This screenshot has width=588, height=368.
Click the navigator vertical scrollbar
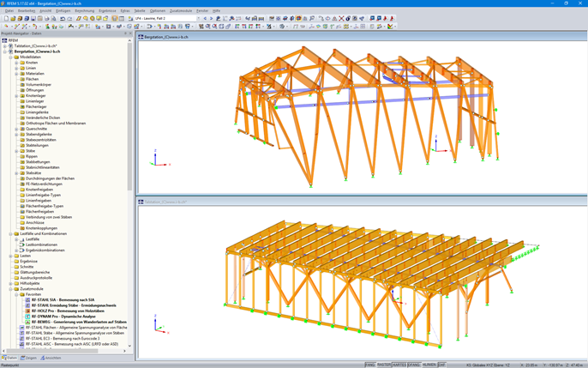pyautogui.click(x=129, y=117)
